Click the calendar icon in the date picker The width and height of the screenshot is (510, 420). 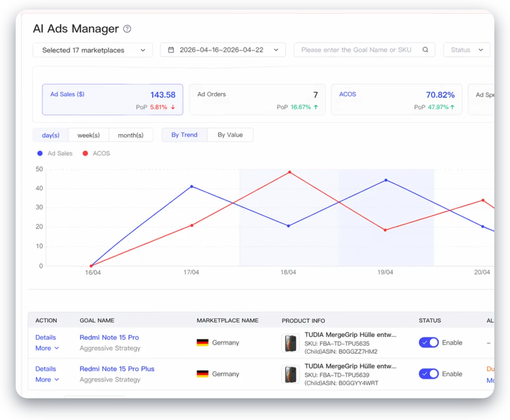(171, 50)
